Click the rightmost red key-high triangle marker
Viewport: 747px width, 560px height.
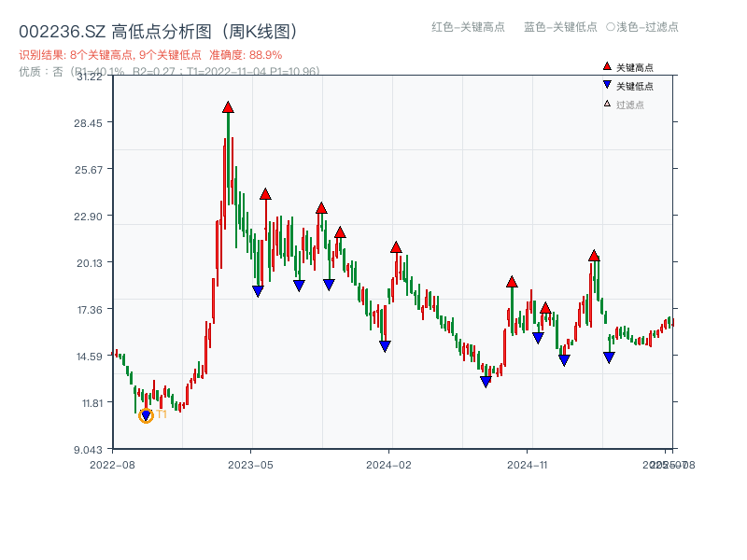594,255
